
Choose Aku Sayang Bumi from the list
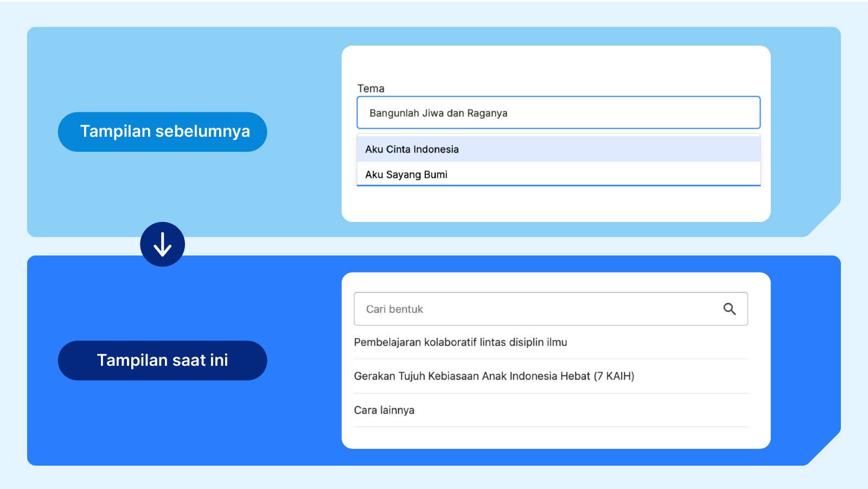tap(558, 174)
